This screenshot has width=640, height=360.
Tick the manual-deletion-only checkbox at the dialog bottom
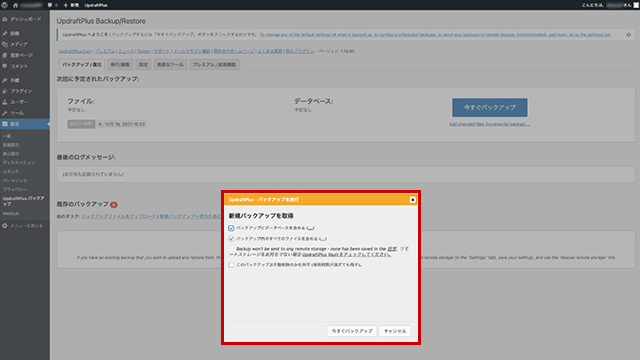pos(231,265)
